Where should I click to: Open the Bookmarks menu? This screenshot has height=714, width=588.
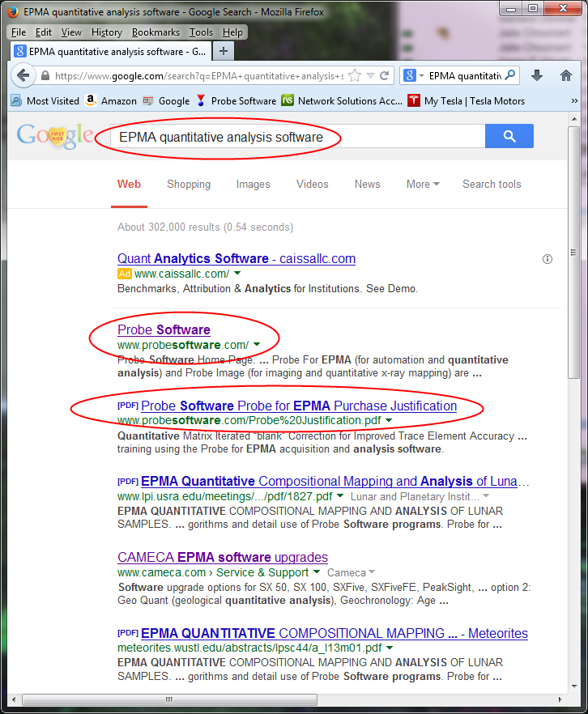(x=157, y=32)
